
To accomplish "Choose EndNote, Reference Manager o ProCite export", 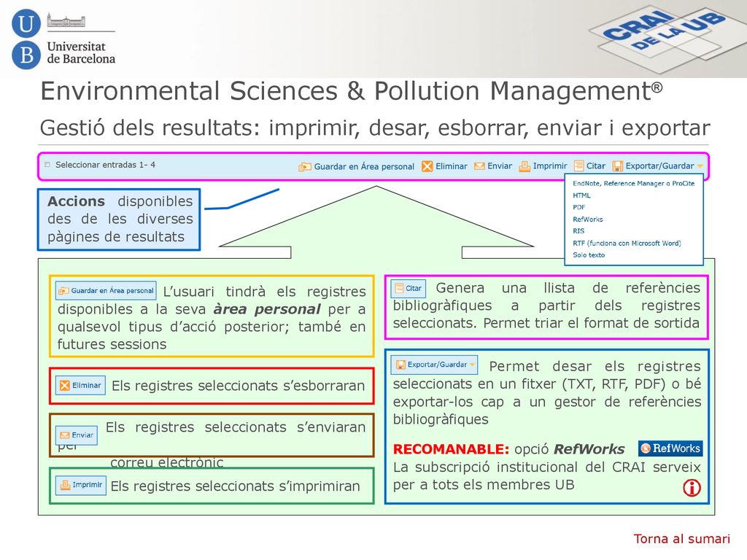I will point(634,183).
